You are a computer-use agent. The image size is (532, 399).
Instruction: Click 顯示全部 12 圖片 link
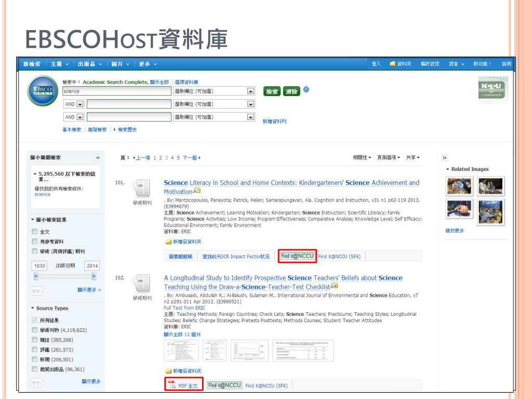[x=182, y=335]
